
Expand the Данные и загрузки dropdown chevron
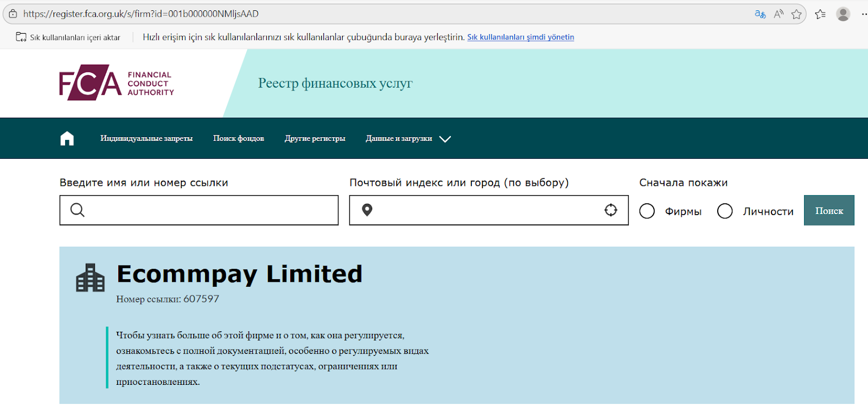point(445,139)
